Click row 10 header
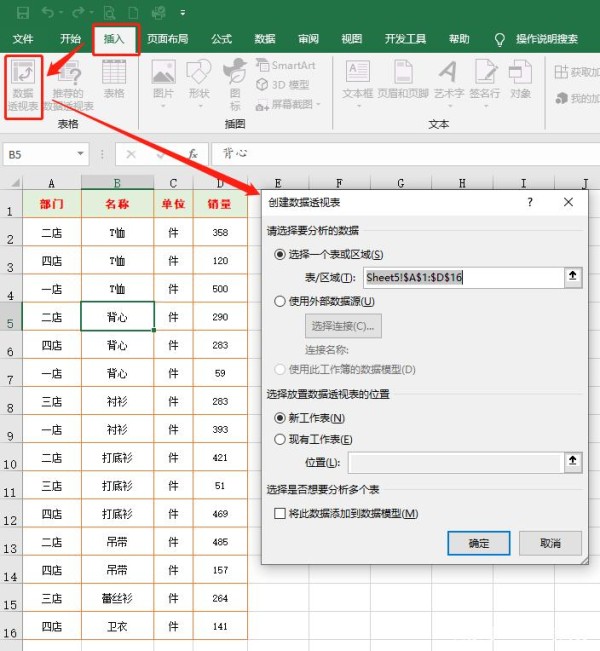The image size is (600, 651). click(10, 457)
